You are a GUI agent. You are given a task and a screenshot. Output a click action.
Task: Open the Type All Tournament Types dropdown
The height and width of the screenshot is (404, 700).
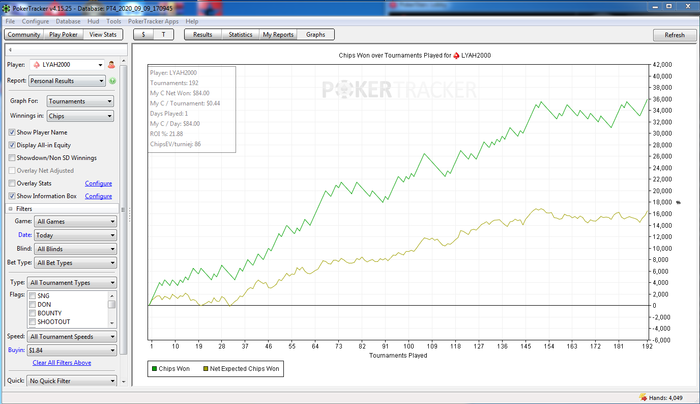(x=72, y=283)
